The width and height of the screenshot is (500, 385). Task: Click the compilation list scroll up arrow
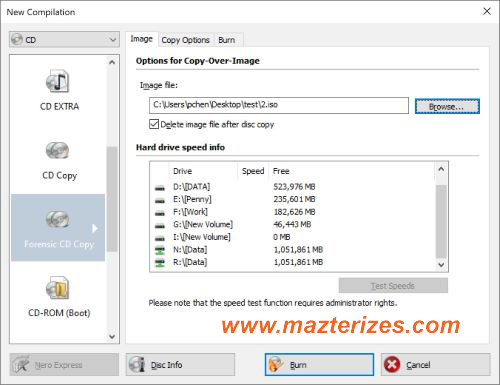click(112, 62)
